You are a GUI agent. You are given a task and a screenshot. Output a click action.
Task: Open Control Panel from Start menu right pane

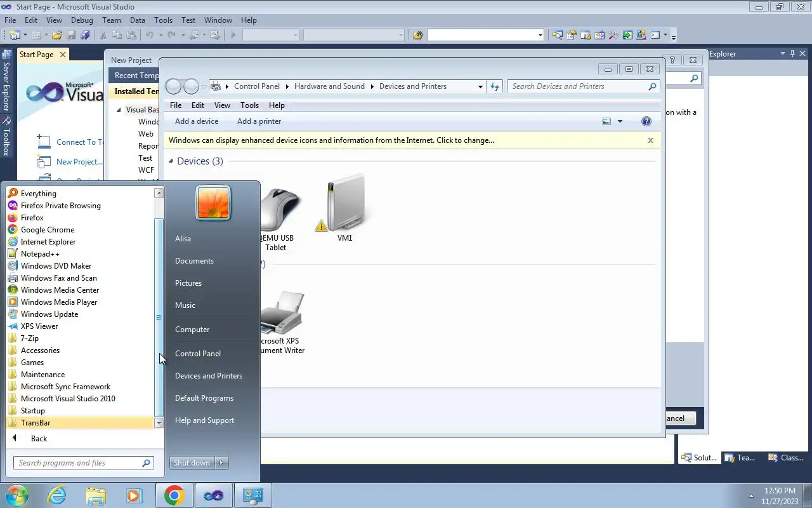(198, 354)
